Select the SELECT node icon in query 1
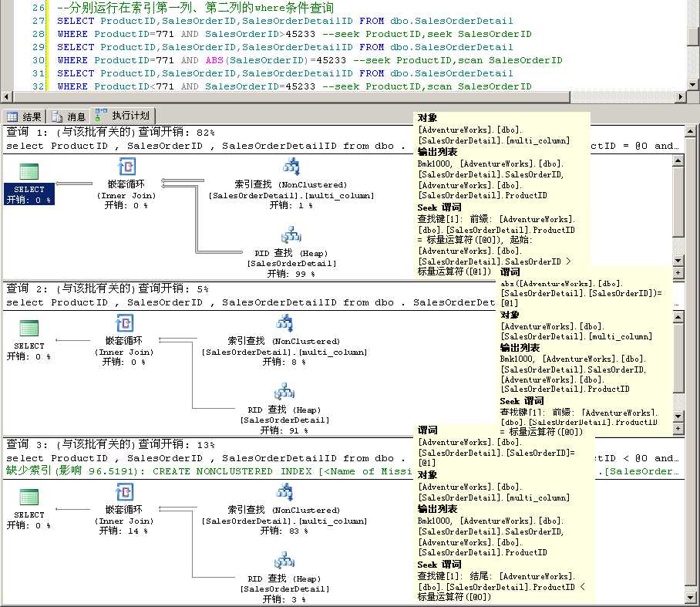 click(x=29, y=171)
